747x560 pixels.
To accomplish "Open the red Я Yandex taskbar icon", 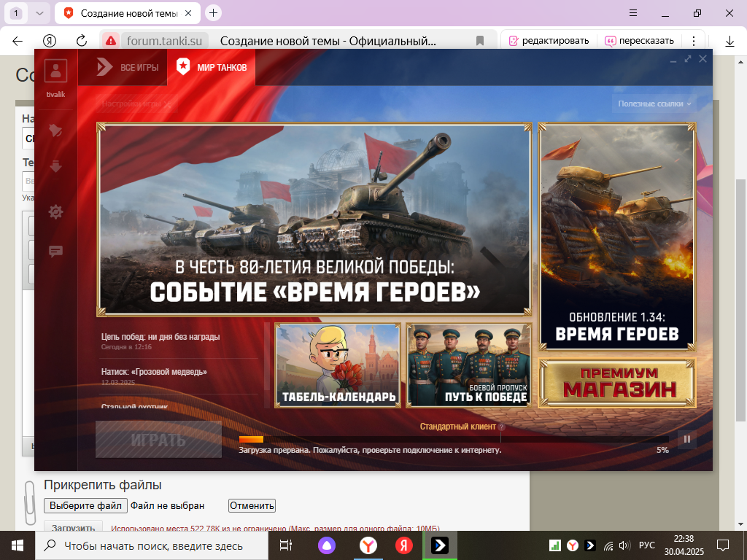I will point(404,545).
